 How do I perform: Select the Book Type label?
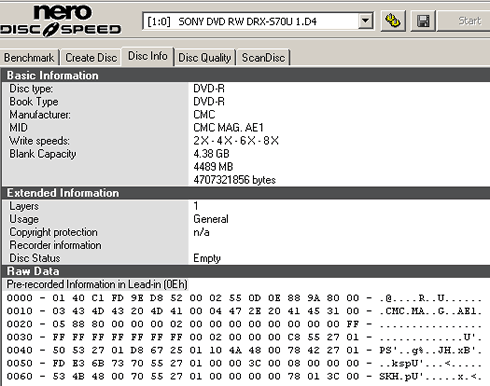pyautogui.click(x=34, y=102)
